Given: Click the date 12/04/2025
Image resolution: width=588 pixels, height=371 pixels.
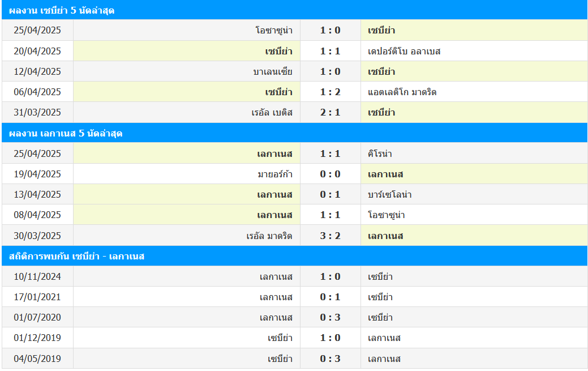Looking at the screenshot, I should tap(37, 71).
